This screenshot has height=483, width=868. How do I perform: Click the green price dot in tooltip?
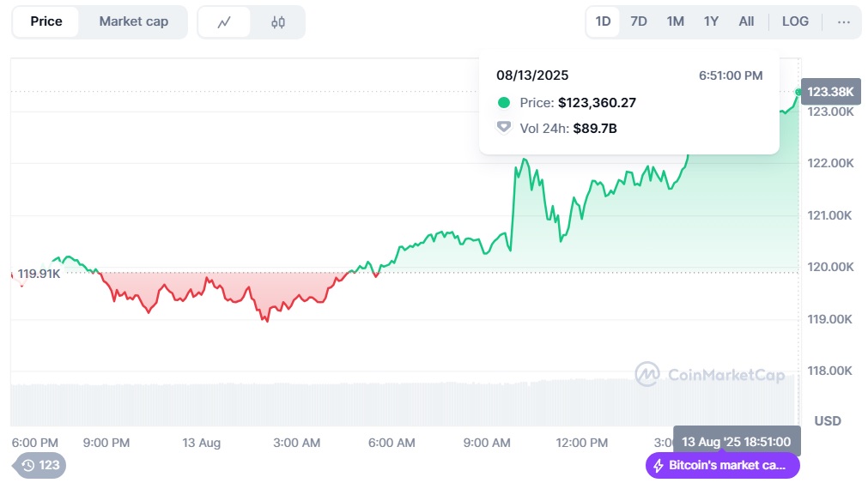tap(504, 103)
